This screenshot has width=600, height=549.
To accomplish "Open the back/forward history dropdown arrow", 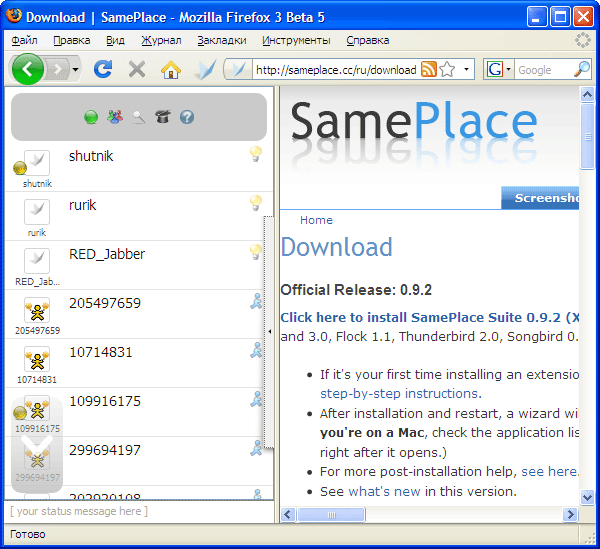I will coord(75,69).
